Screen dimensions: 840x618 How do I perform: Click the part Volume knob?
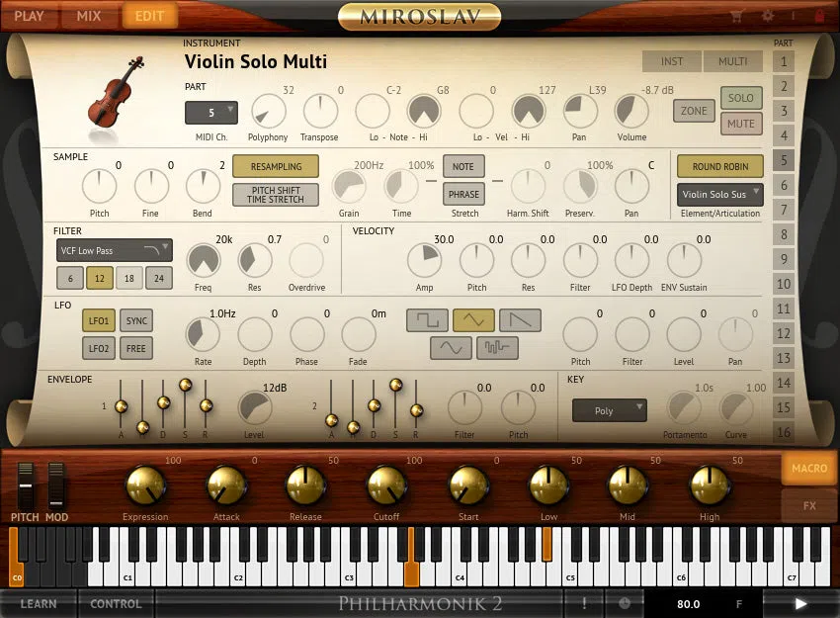pyautogui.click(x=631, y=112)
